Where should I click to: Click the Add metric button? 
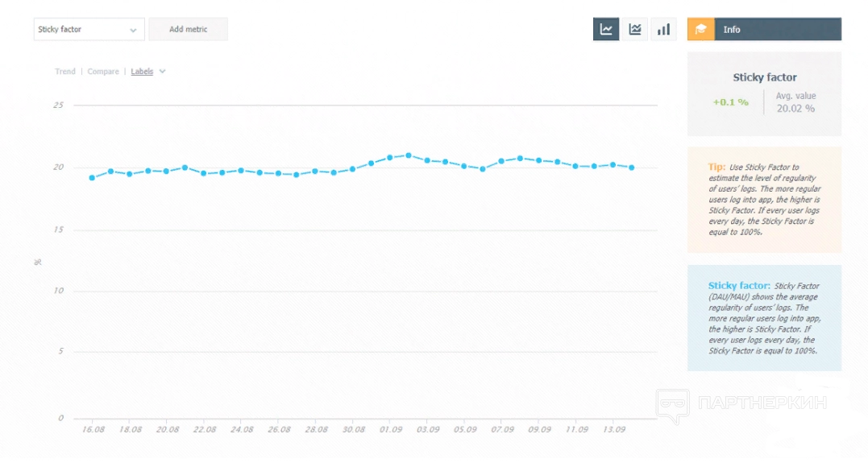point(188,30)
